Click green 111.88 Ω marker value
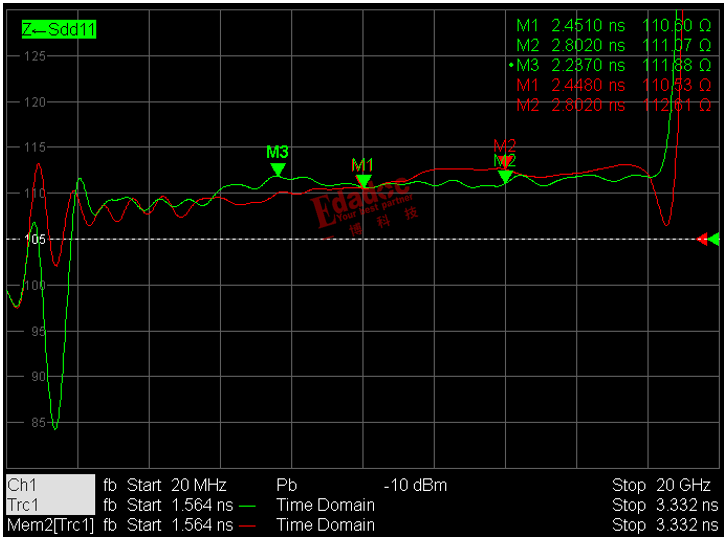This screenshot has width=726, height=539. coord(676,65)
